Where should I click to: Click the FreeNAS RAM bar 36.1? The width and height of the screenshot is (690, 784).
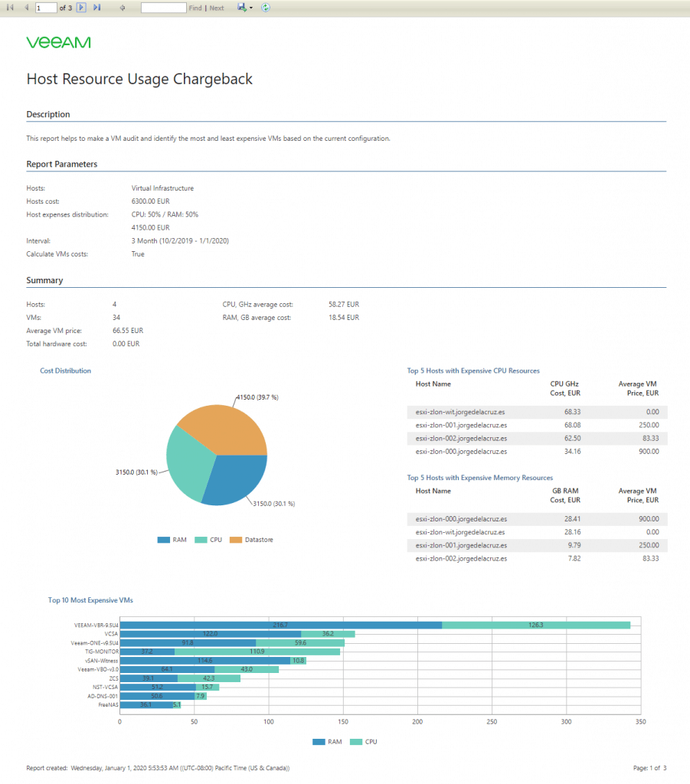(146, 705)
